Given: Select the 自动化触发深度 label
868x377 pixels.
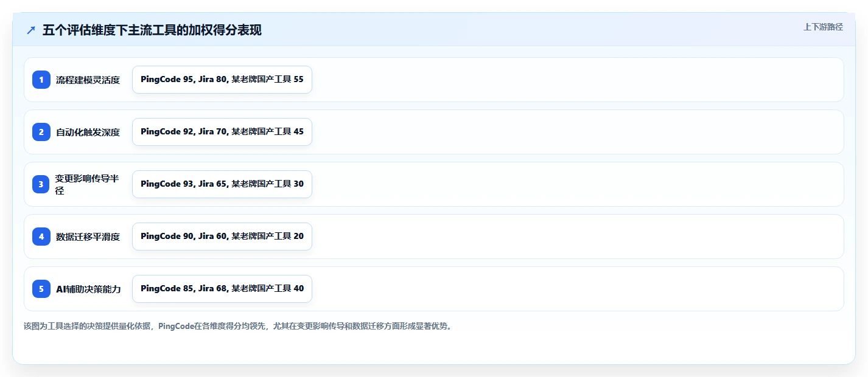Looking at the screenshot, I should coord(88,132).
